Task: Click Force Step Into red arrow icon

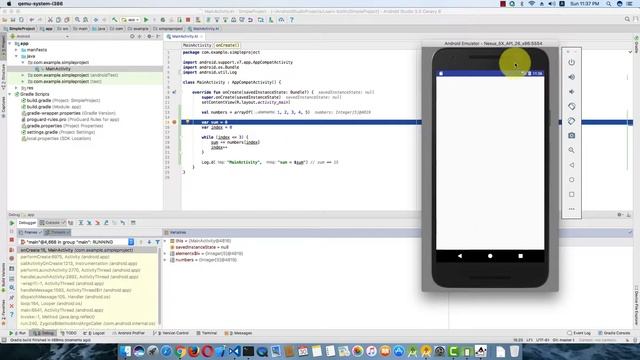Action: [x=98, y=223]
